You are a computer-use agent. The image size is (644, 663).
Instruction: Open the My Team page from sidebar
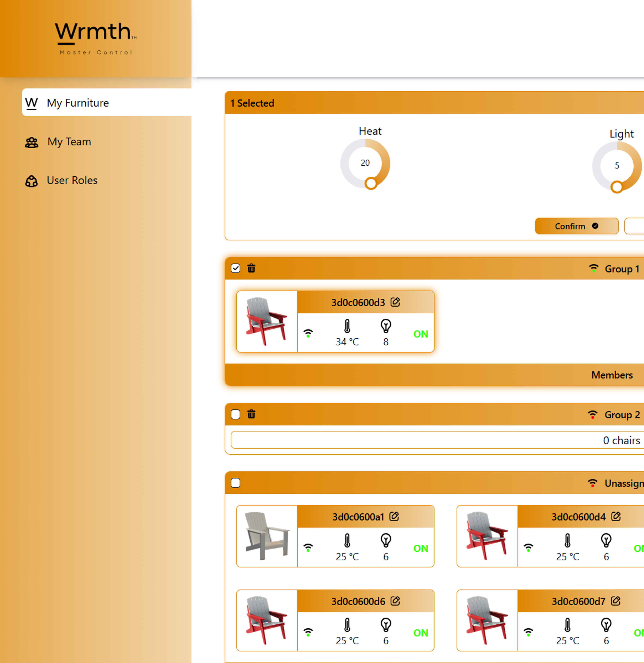69,142
